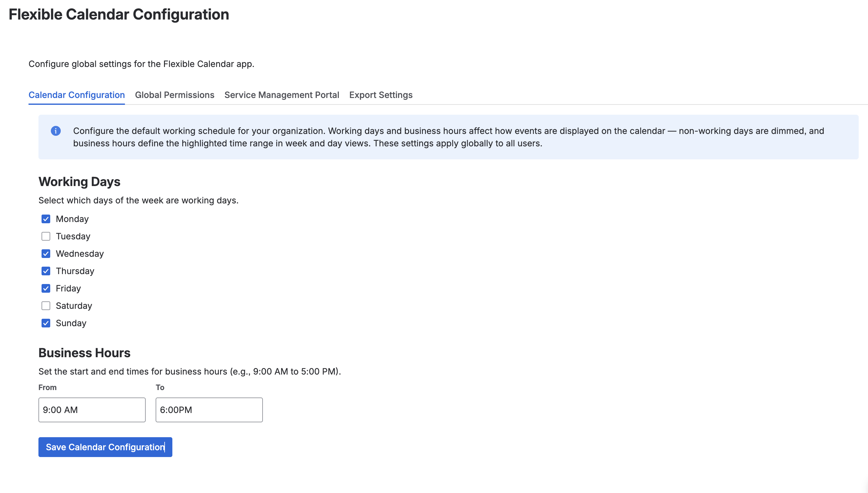Focus the From business hours field

click(92, 410)
